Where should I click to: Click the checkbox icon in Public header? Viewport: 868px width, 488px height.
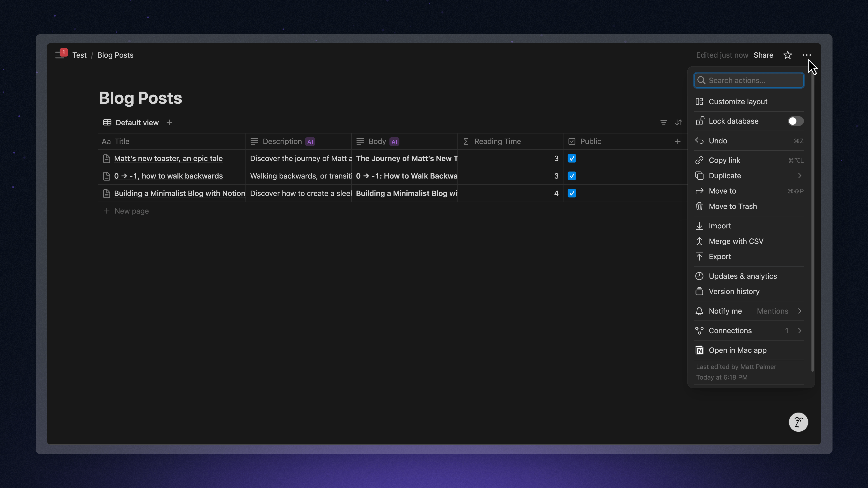click(572, 141)
